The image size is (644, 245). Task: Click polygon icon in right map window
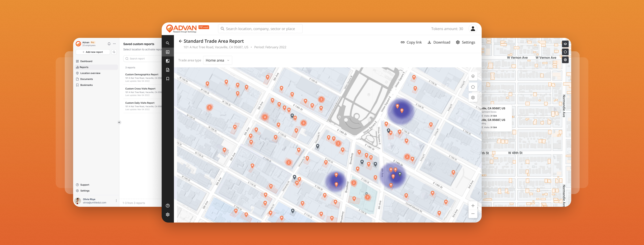click(565, 52)
